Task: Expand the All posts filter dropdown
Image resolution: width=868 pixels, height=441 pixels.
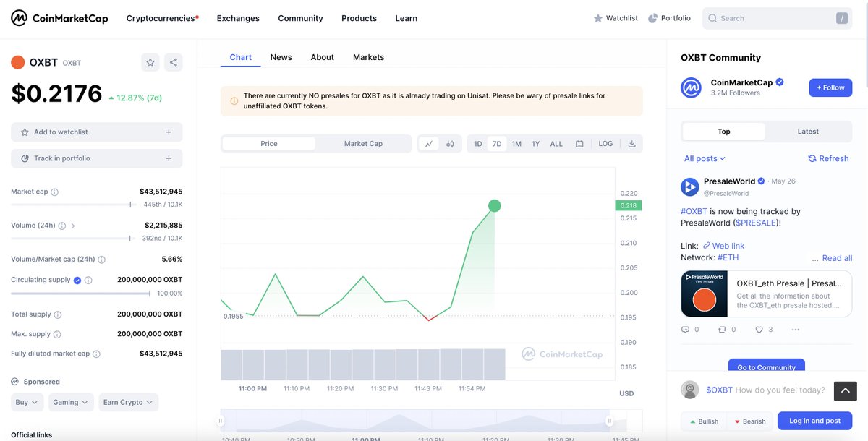Action: (705, 158)
